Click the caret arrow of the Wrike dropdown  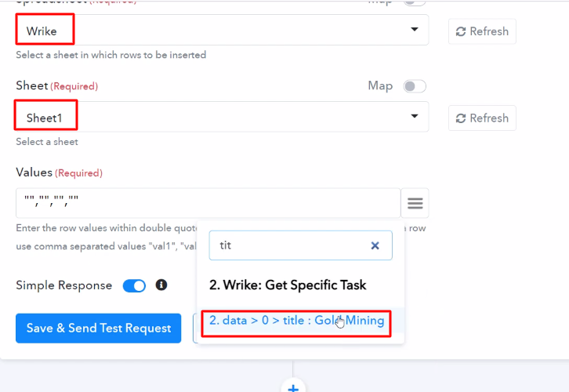415,30
